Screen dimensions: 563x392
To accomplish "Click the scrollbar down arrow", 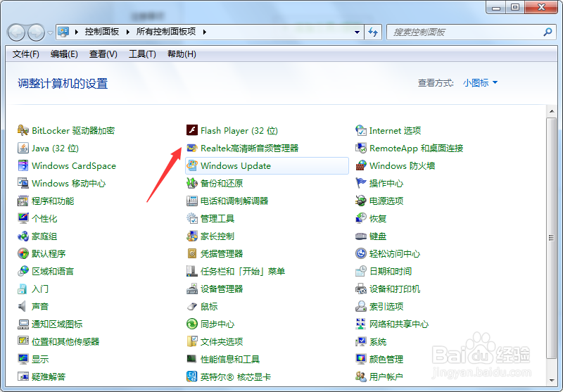I will [x=551, y=381].
